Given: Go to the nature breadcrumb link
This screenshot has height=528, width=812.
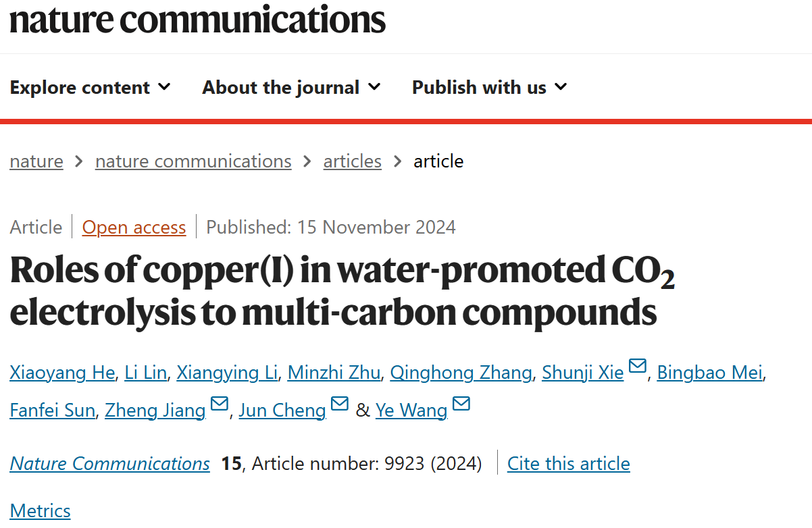Looking at the screenshot, I should coord(36,161).
